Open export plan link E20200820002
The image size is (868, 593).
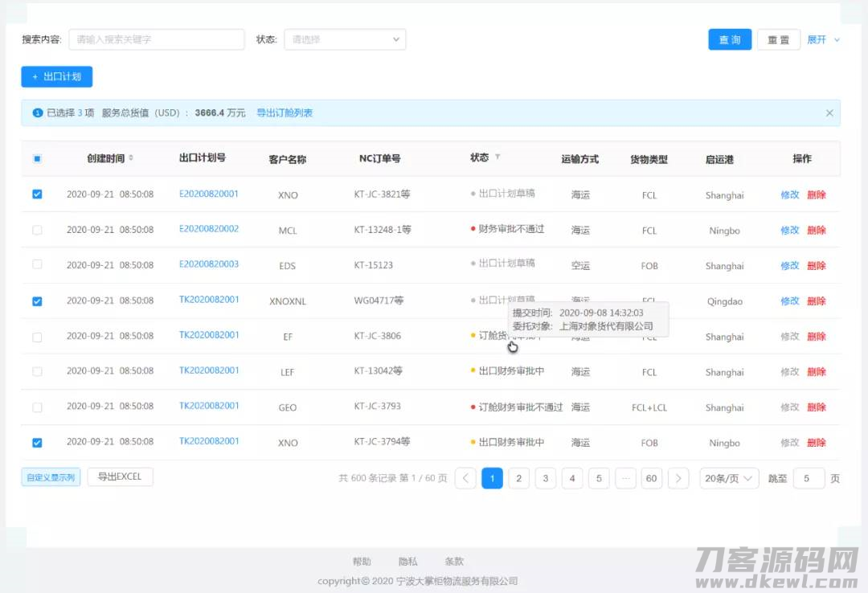pyautogui.click(x=209, y=229)
